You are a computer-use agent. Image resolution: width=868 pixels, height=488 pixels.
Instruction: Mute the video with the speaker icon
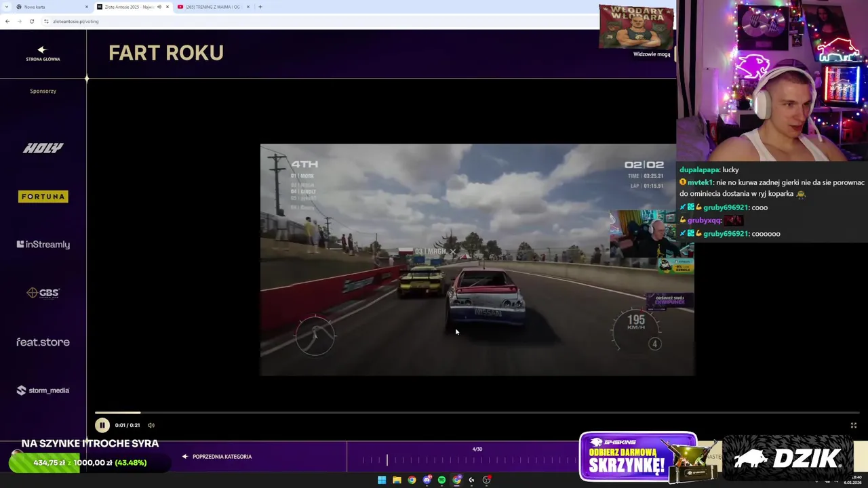[x=151, y=425]
